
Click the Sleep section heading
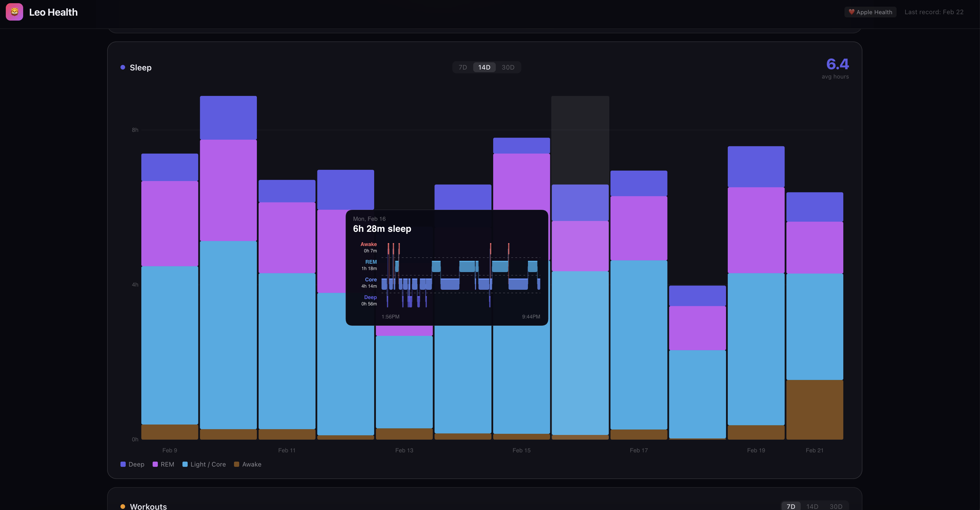[x=141, y=67]
